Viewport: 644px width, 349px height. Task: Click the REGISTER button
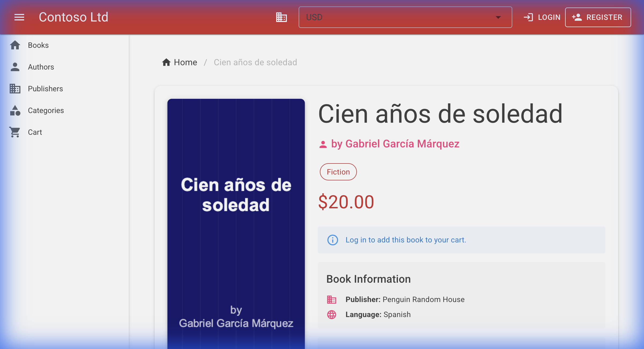tap(598, 17)
